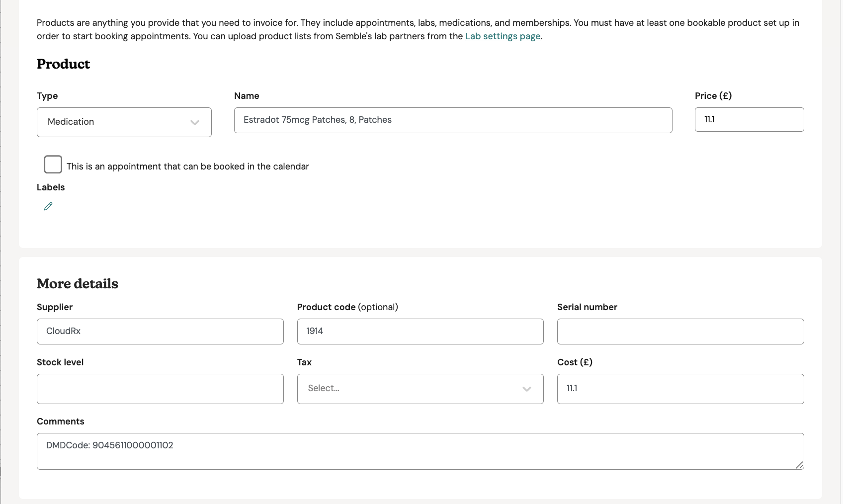Enable the bookable appointment checkbox

(53, 165)
